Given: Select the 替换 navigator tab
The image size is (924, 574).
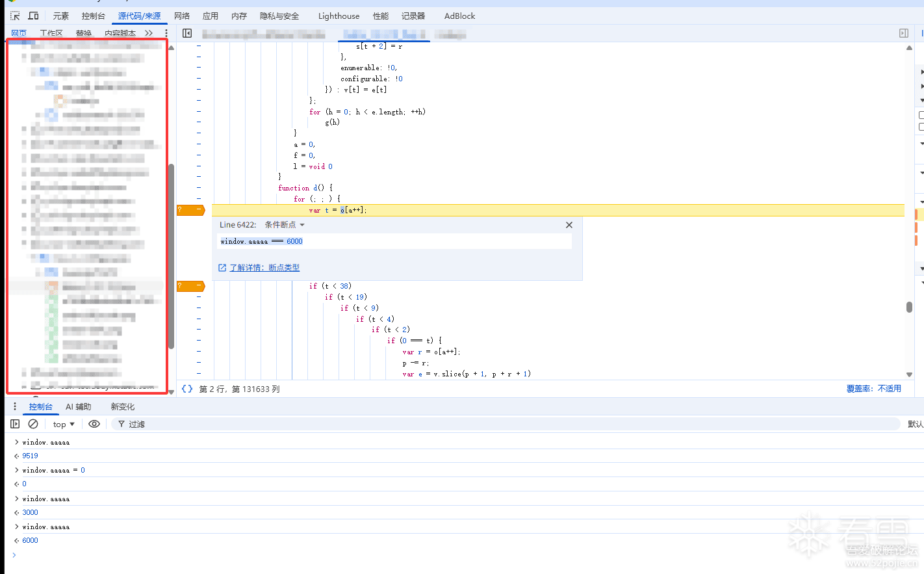Looking at the screenshot, I should click(84, 33).
